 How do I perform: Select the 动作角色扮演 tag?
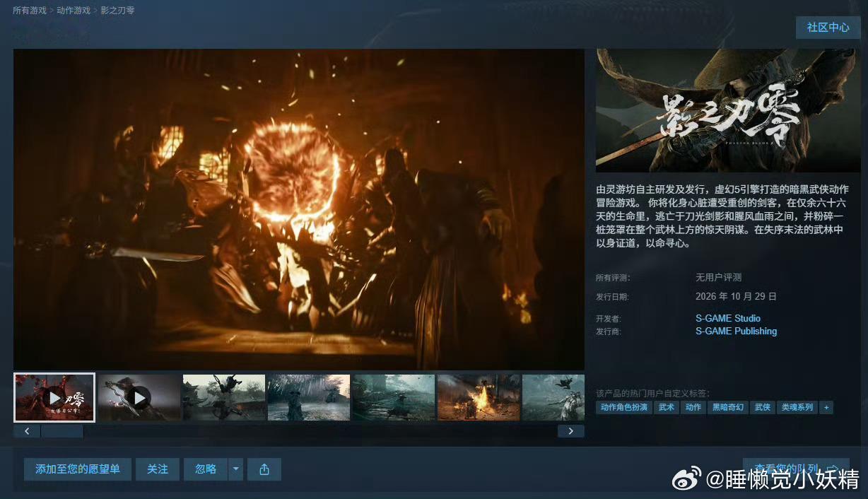pos(624,408)
